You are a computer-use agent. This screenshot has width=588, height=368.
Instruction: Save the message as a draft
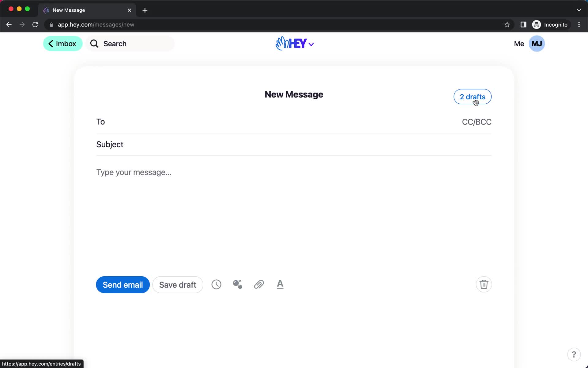[x=178, y=285]
